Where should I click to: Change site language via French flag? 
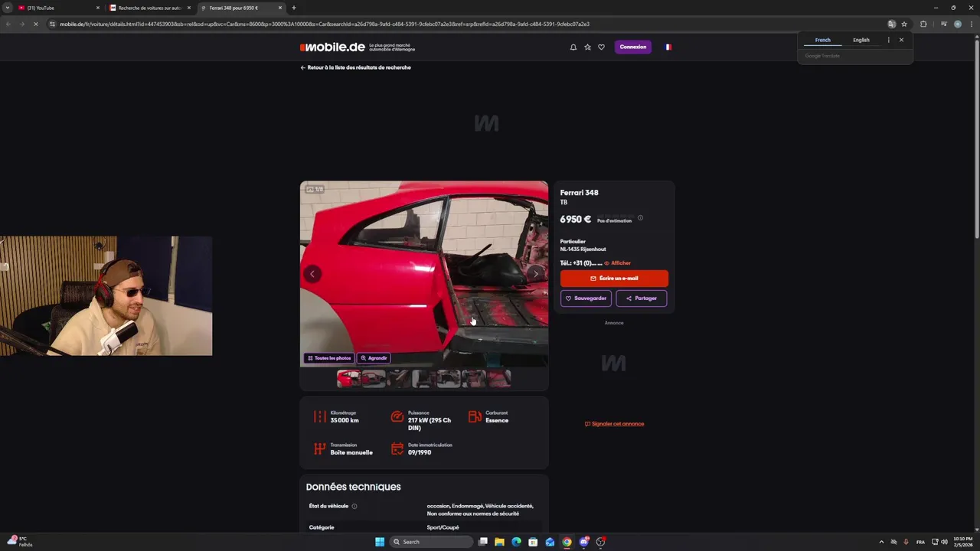[x=668, y=47]
